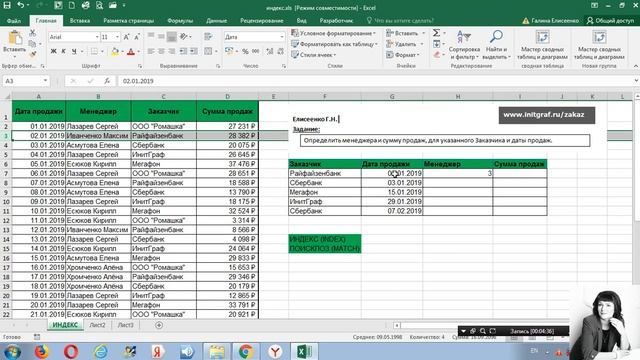Apply accounting currency number format

[229, 51]
